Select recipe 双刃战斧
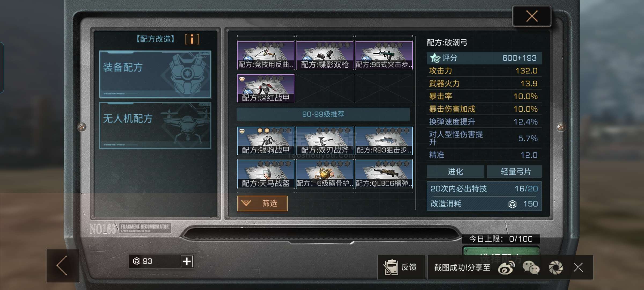This screenshot has width=644, height=290. tap(325, 140)
